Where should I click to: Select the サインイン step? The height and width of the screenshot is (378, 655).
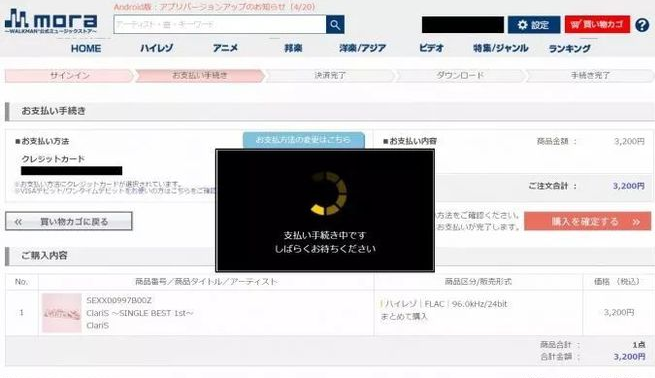click(x=69, y=76)
